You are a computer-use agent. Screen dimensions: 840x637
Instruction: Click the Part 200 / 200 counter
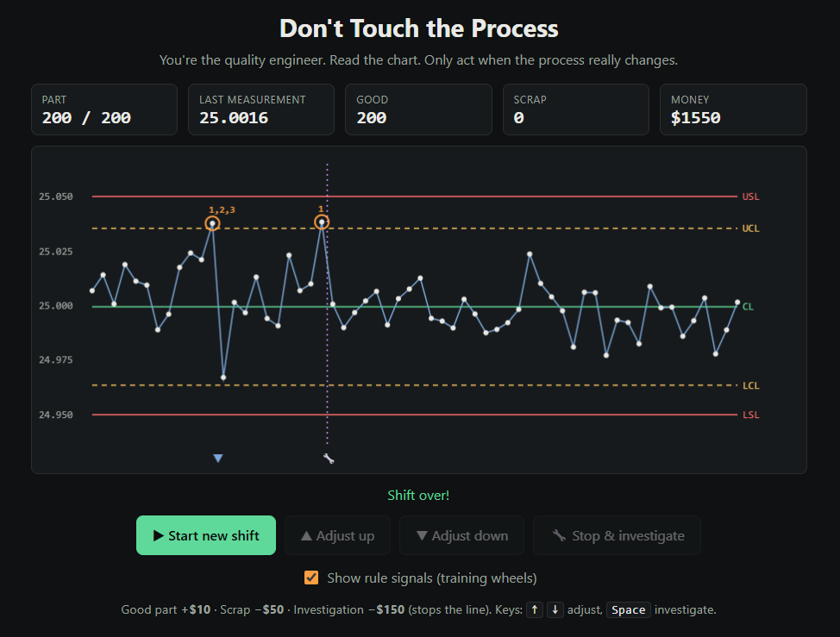(104, 109)
